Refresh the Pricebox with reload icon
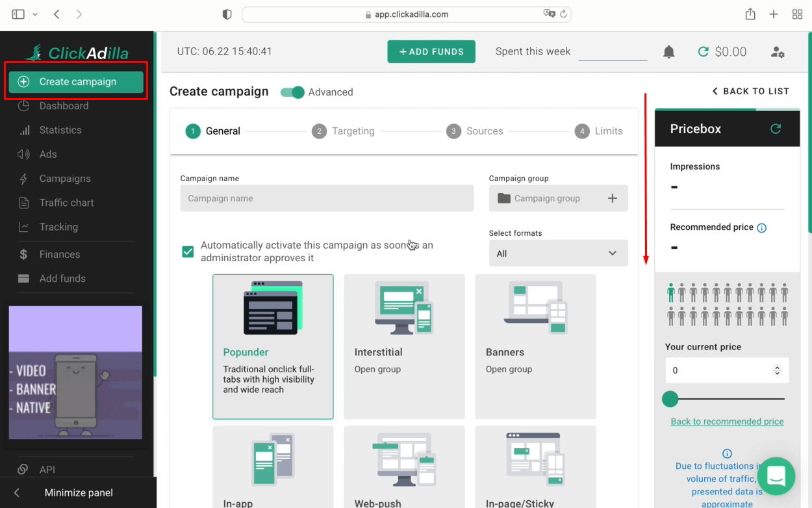 click(775, 129)
